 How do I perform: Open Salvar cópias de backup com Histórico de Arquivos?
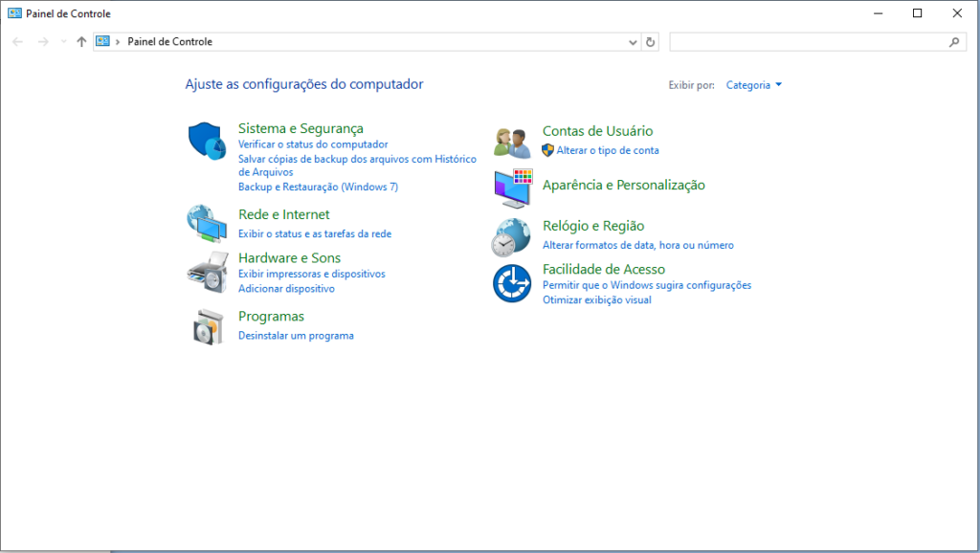point(357,166)
